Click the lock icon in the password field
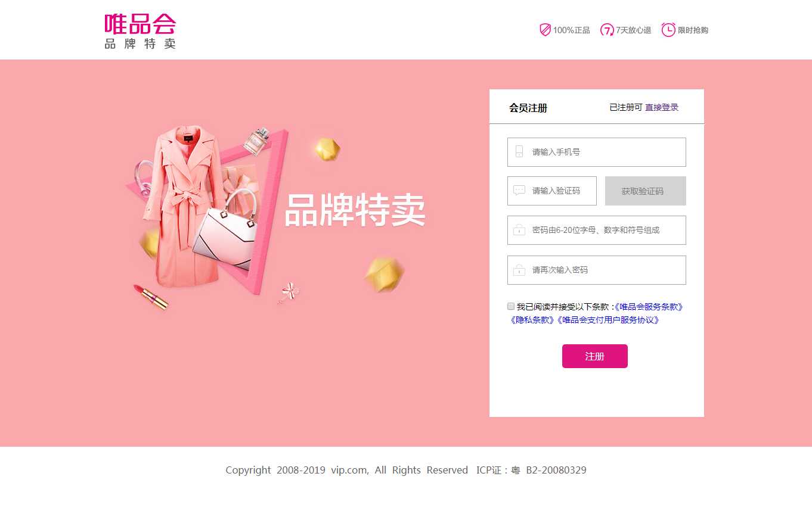 (x=519, y=230)
